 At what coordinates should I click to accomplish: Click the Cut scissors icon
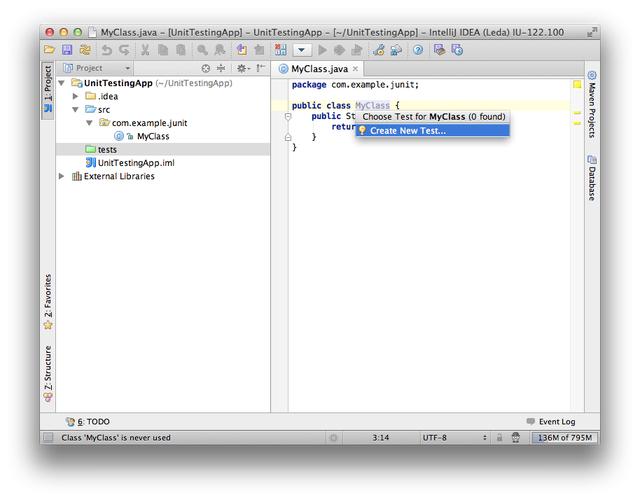[x=144, y=50]
